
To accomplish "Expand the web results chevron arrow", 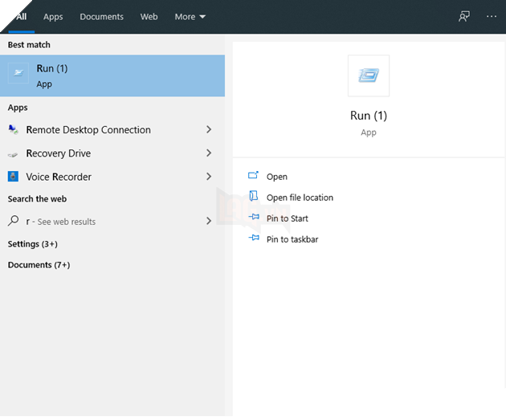I will click(209, 221).
